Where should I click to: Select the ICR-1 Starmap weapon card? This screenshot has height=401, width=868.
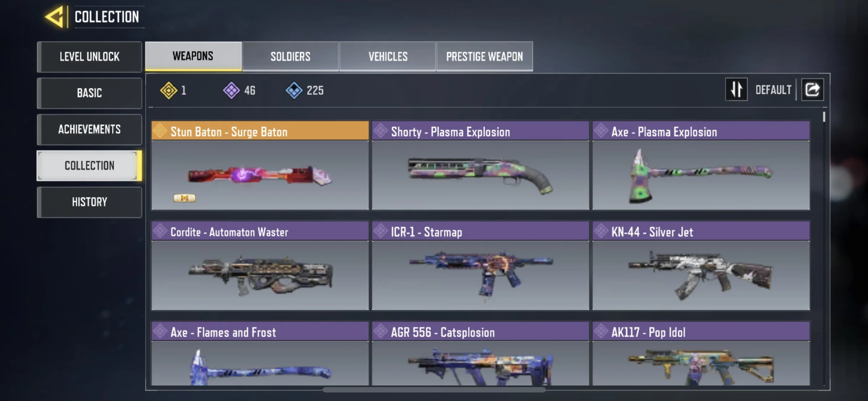480,266
